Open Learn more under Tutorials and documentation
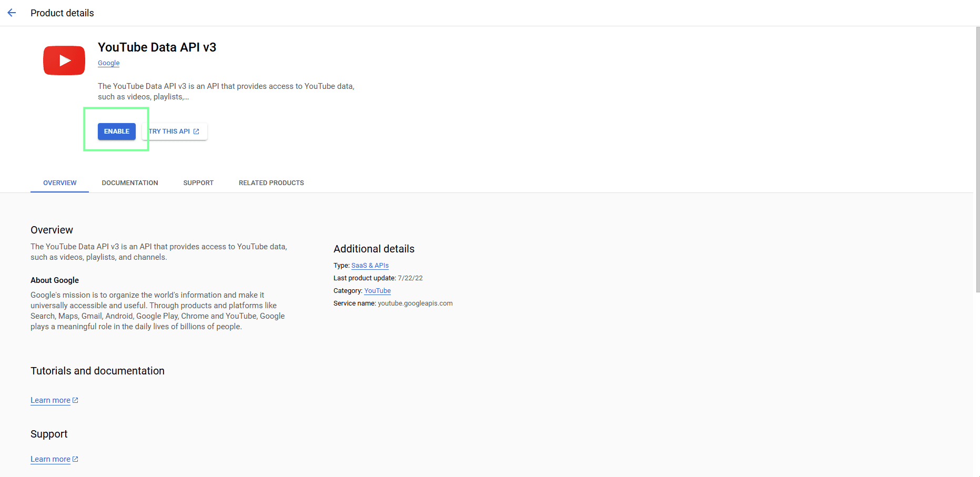This screenshot has height=477, width=980. [x=50, y=400]
